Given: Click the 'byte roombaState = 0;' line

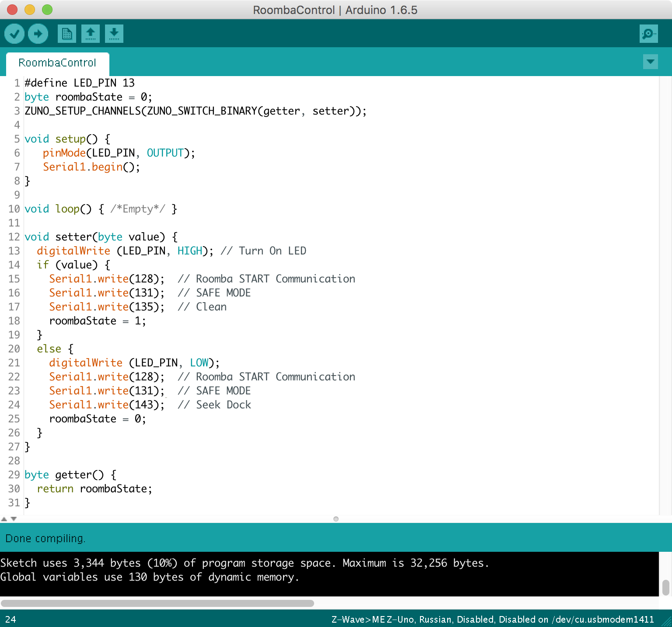Looking at the screenshot, I should 88,97.
